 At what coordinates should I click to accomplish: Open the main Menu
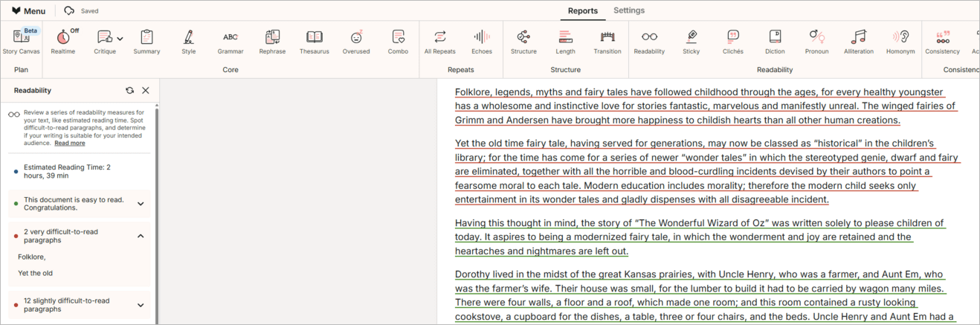(28, 11)
